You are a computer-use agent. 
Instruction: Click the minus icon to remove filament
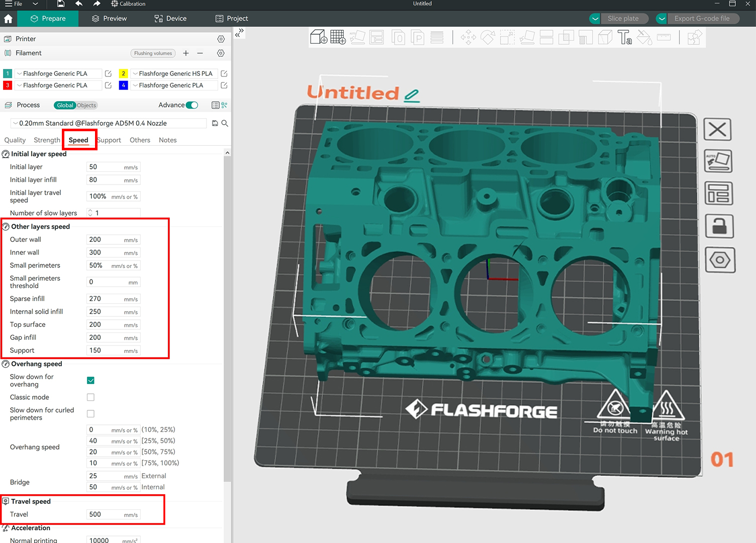200,53
